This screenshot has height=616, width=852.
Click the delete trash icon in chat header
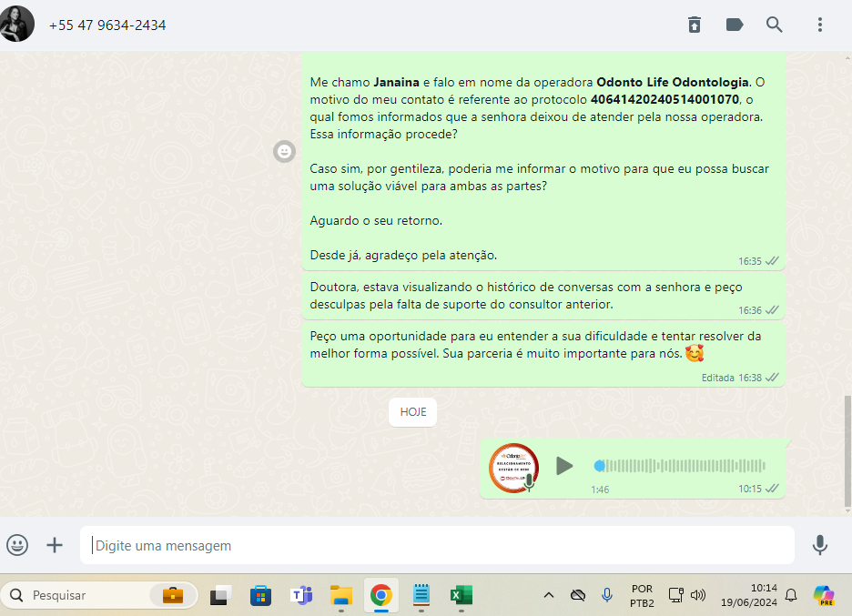point(695,25)
